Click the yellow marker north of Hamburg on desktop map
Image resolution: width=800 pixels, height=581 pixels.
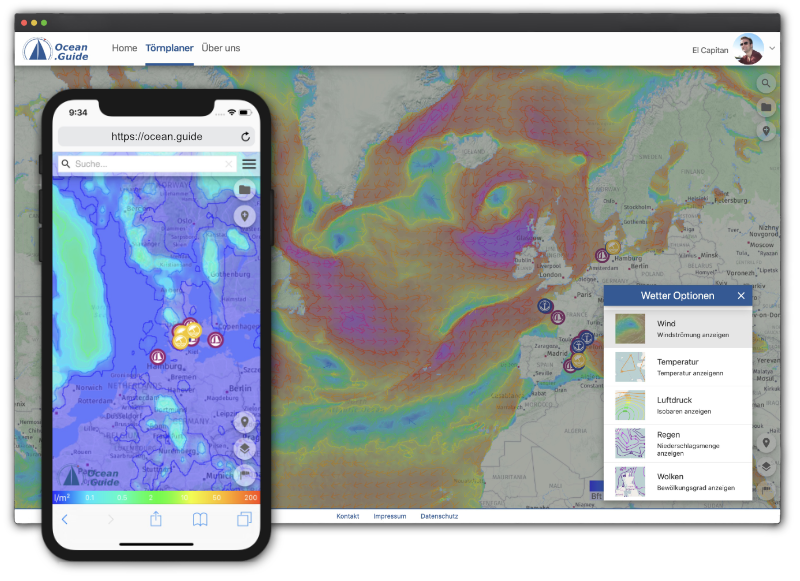click(x=613, y=247)
